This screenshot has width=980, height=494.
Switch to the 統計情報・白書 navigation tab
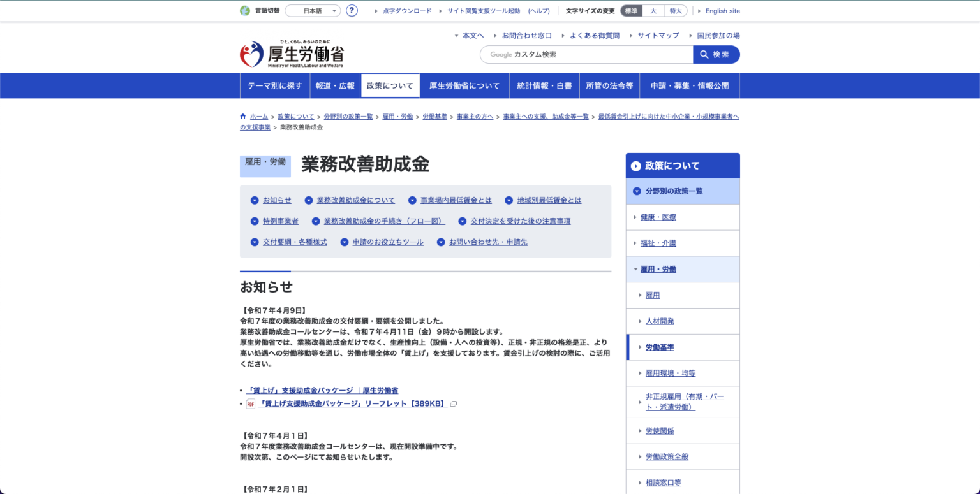(544, 85)
